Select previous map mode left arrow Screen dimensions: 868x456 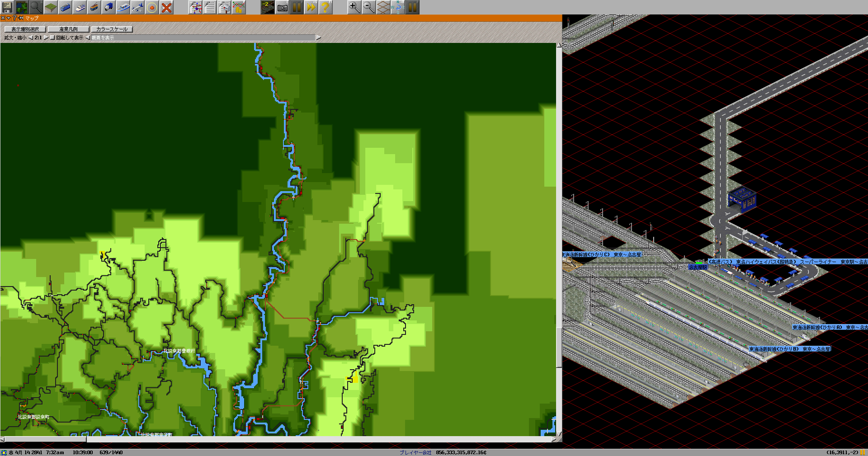pos(88,38)
